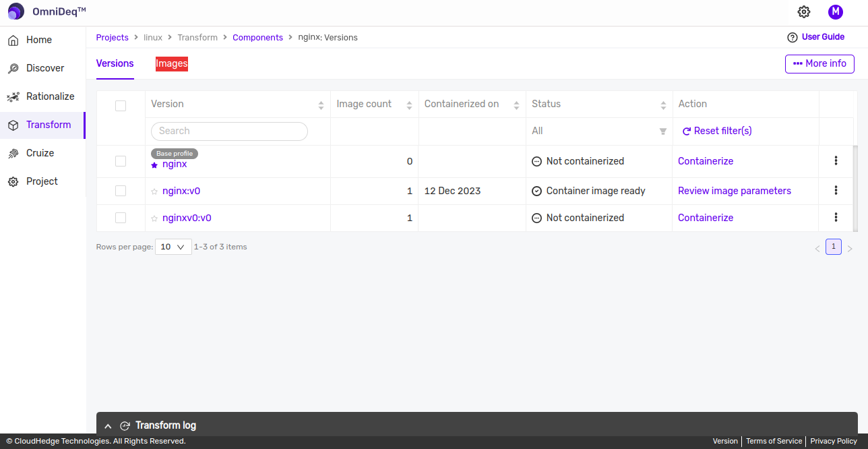Open Home in the sidebar

click(39, 40)
